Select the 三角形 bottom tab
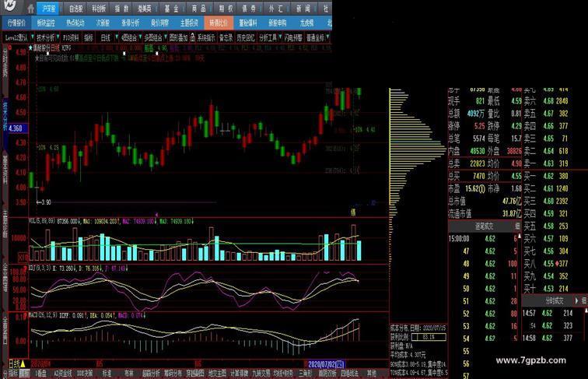Image resolution: width=588 pixels, height=379 pixels. click(305, 374)
